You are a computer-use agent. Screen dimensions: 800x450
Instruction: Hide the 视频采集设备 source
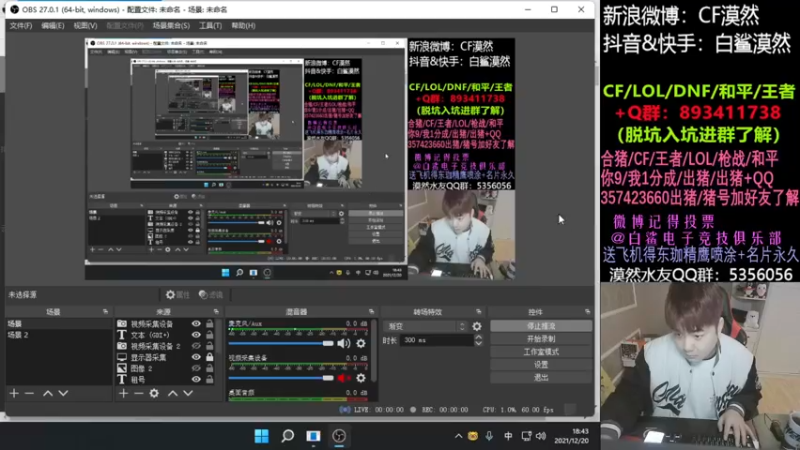coord(196,323)
